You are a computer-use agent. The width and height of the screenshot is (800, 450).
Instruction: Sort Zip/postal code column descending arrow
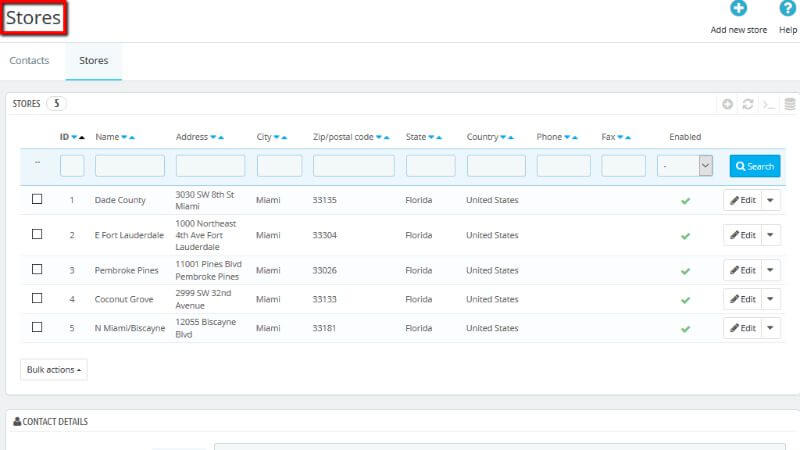[x=379, y=137]
